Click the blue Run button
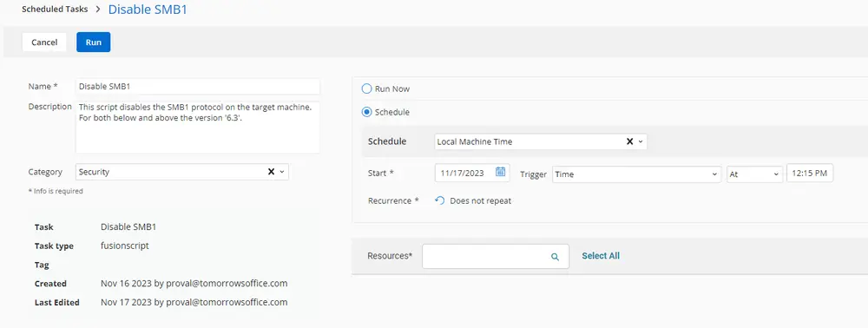The height and width of the screenshot is (328, 868). [94, 42]
